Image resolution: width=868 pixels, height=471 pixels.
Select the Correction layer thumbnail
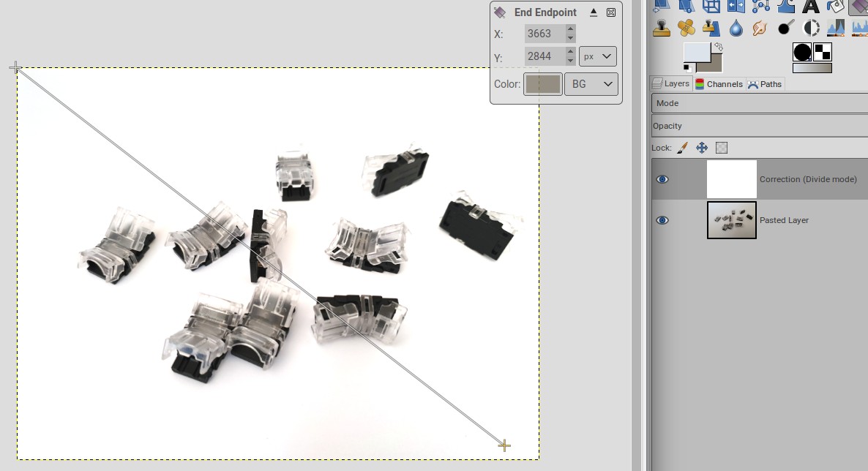point(732,179)
